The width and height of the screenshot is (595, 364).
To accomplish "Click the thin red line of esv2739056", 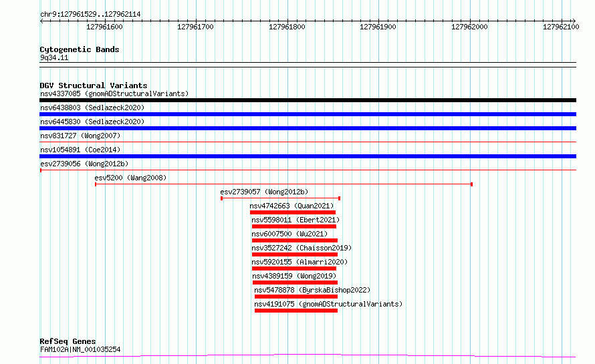I will pos(308,170).
